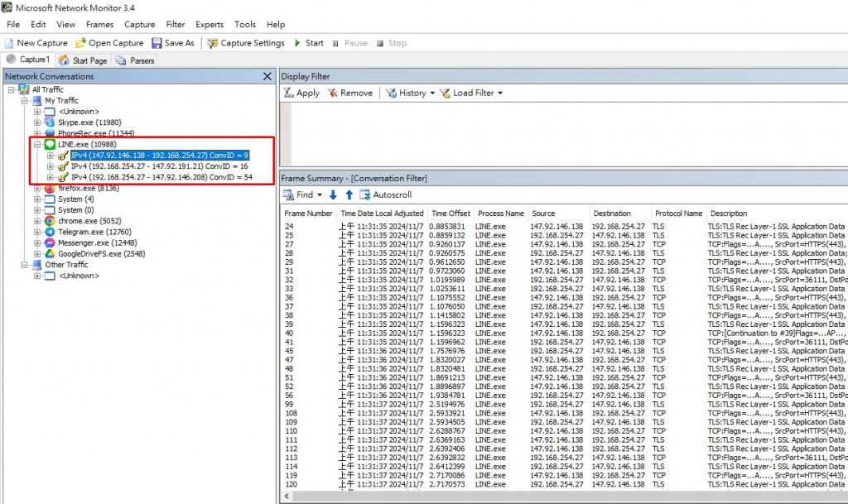
Task: Switch to the Capture1 tab
Action: [x=28, y=60]
